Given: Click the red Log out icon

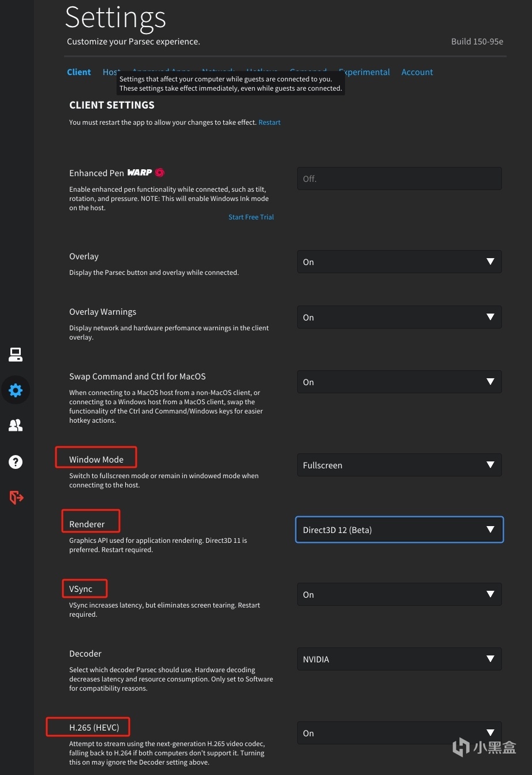Looking at the screenshot, I should point(16,497).
